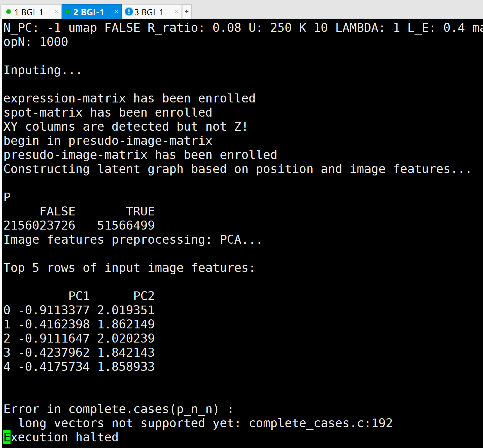Click the complete_cases.c:192 error reference

tap(320, 423)
